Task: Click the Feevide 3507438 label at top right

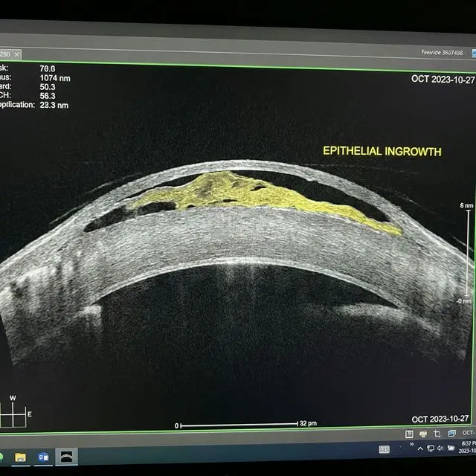Action: [x=441, y=53]
